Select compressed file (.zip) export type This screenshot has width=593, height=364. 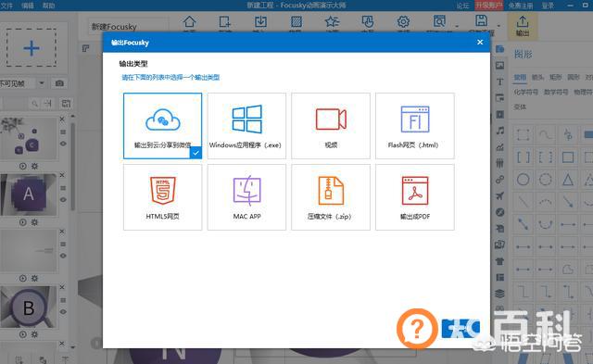(331, 197)
